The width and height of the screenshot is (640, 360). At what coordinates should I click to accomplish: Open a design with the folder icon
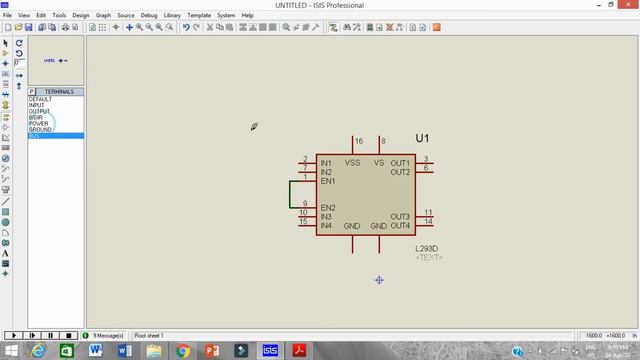tap(18, 27)
